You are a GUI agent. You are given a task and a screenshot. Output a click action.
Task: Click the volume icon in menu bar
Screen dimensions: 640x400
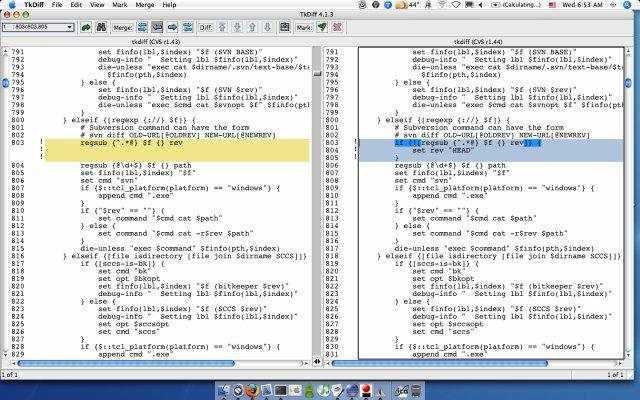click(481, 5)
